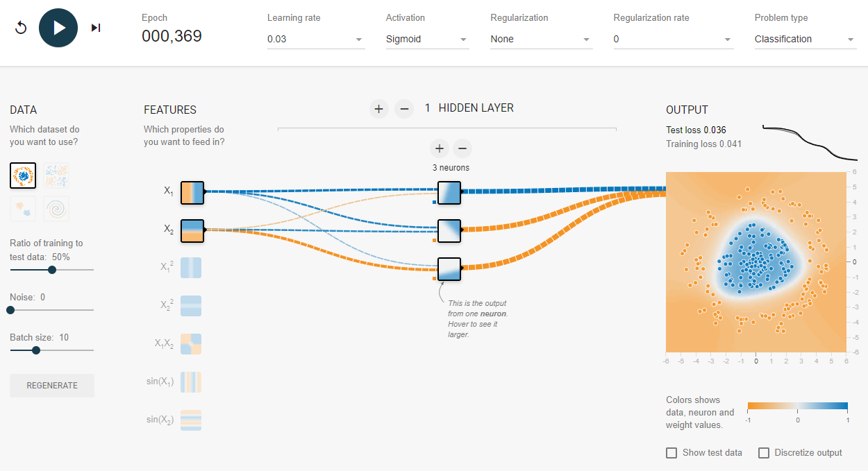Enable the X1 squared feature
Viewport: 868px width, 471px height.
click(191, 268)
